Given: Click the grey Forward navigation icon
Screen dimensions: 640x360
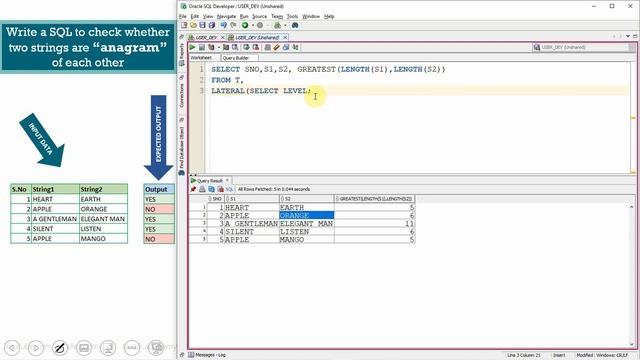Looking at the screenshot, I should click(x=260, y=25).
